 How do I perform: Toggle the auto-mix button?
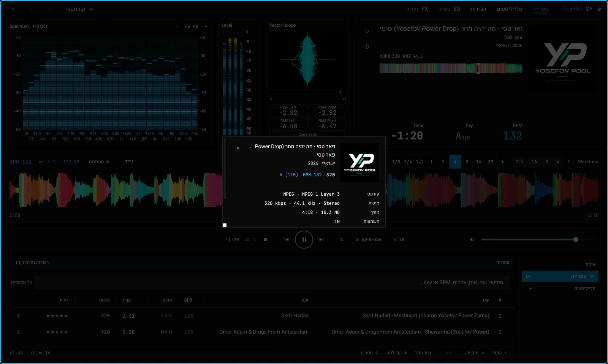click(369, 239)
